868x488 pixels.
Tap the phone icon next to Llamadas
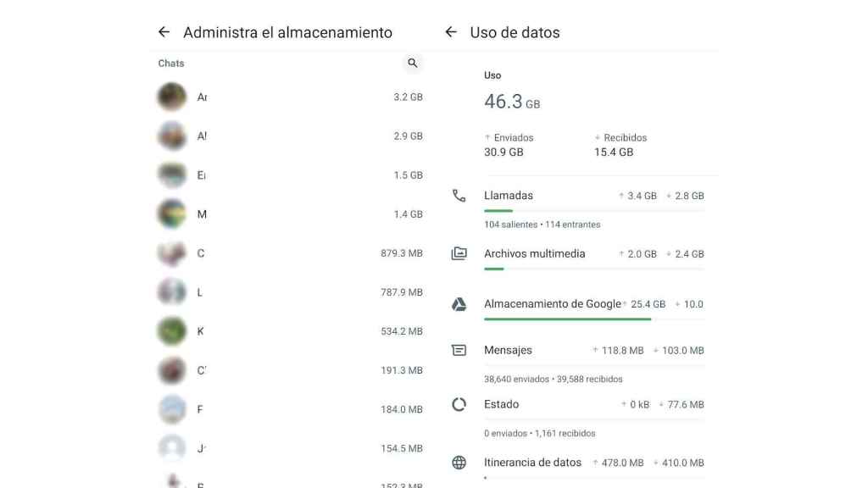[x=459, y=195]
